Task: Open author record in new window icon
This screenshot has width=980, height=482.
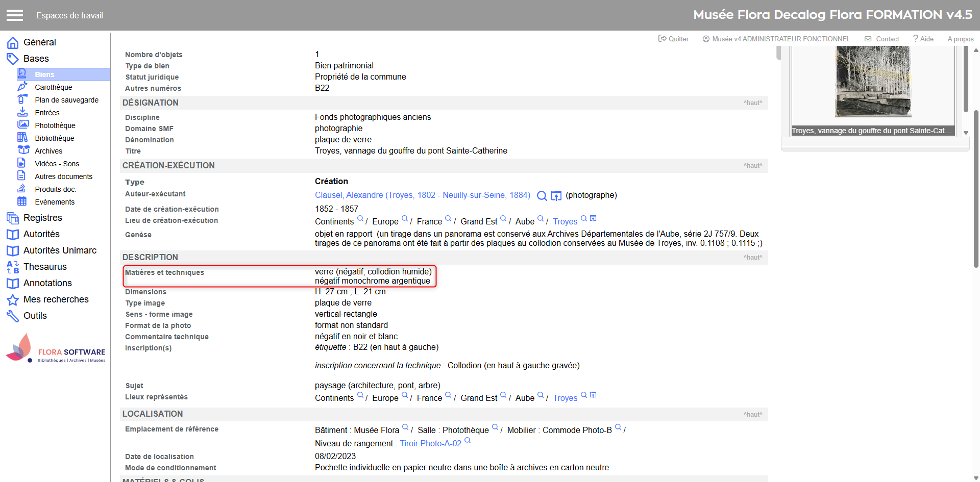Action: [556, 196]
